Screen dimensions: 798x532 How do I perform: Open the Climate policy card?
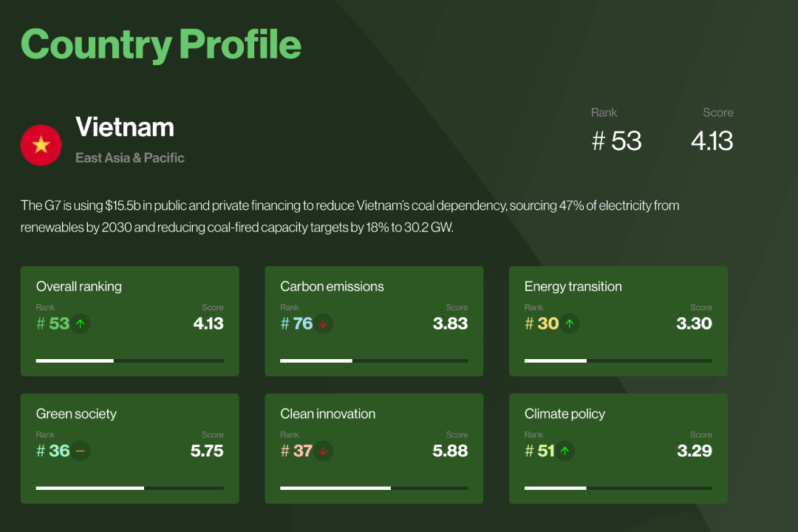tap(618, 449)
